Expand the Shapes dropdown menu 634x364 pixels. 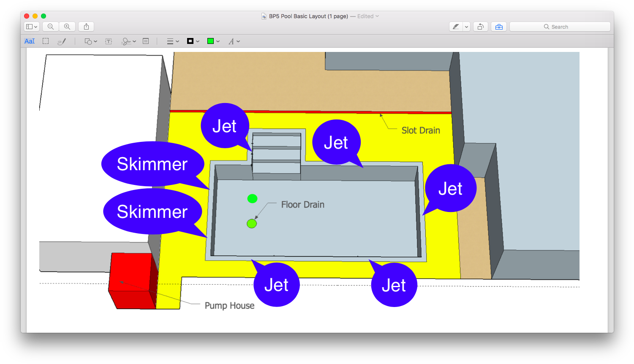pyautogui.click(x=91, y=41)
